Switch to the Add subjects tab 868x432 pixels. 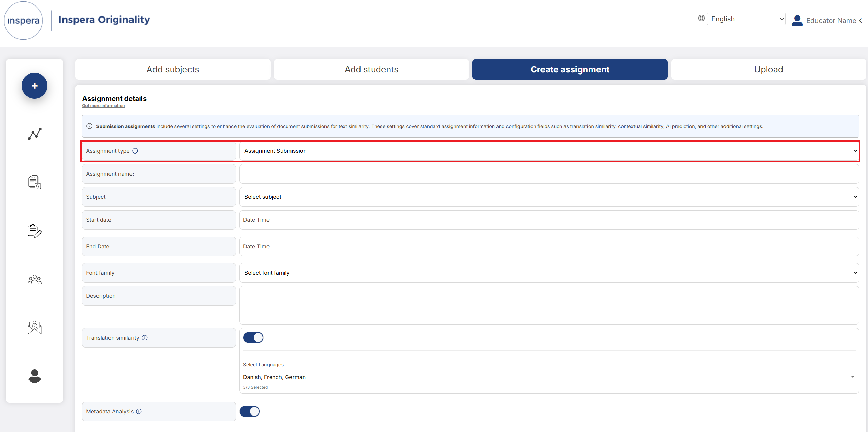pyautogui.click(x=173, y=69)
